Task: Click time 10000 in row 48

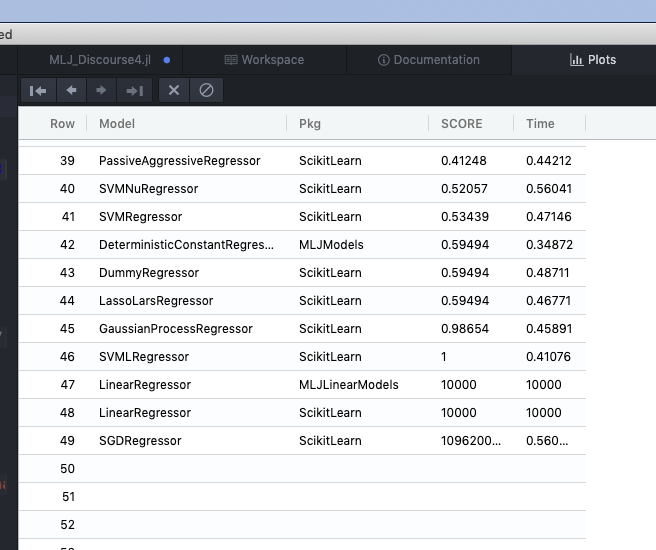Action: pos(543,413)
